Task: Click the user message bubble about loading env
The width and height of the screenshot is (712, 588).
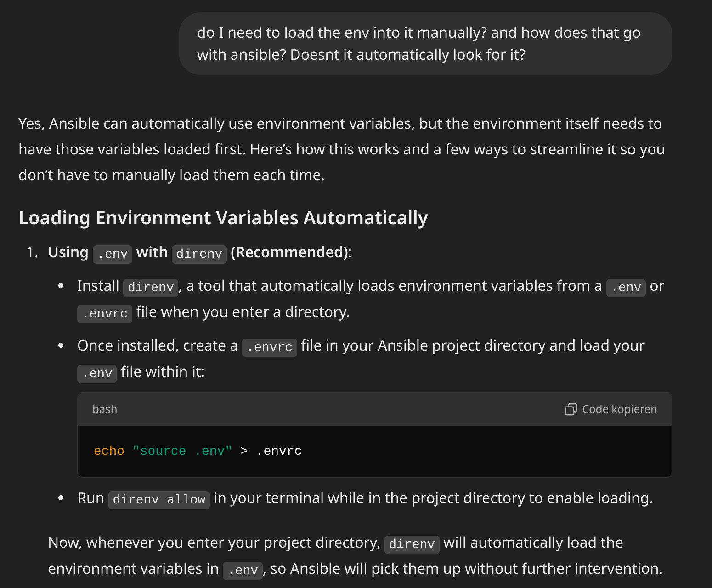Action: [425, 44]
